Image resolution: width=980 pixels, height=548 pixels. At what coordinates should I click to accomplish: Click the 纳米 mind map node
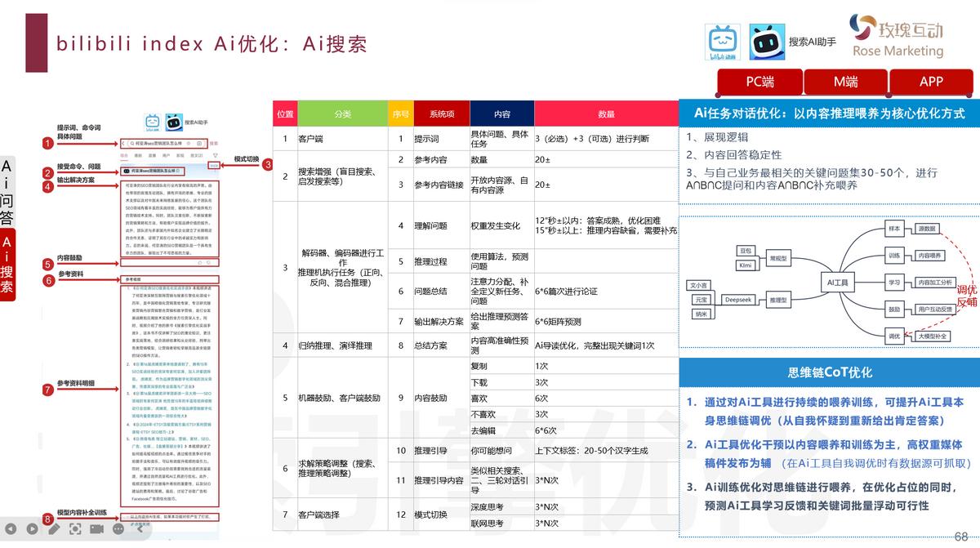click(x=701, y=314)
